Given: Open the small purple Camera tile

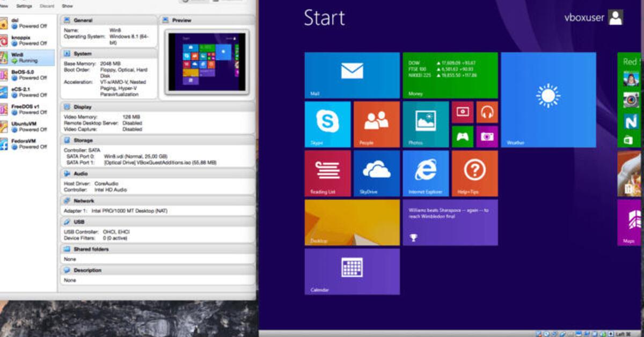Looking at the screenshot, I should pyautogui.click(x=487, y=136).
